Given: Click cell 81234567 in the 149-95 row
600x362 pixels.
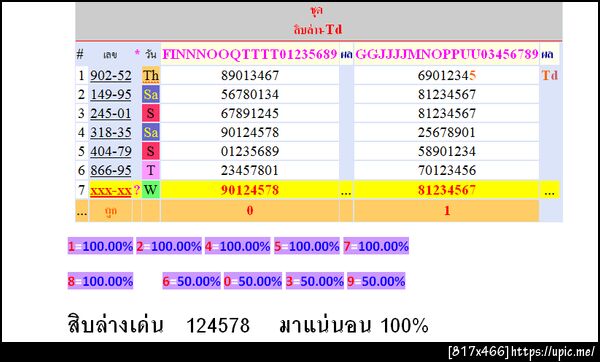Looking at the screenshot, I should [447, 95].
